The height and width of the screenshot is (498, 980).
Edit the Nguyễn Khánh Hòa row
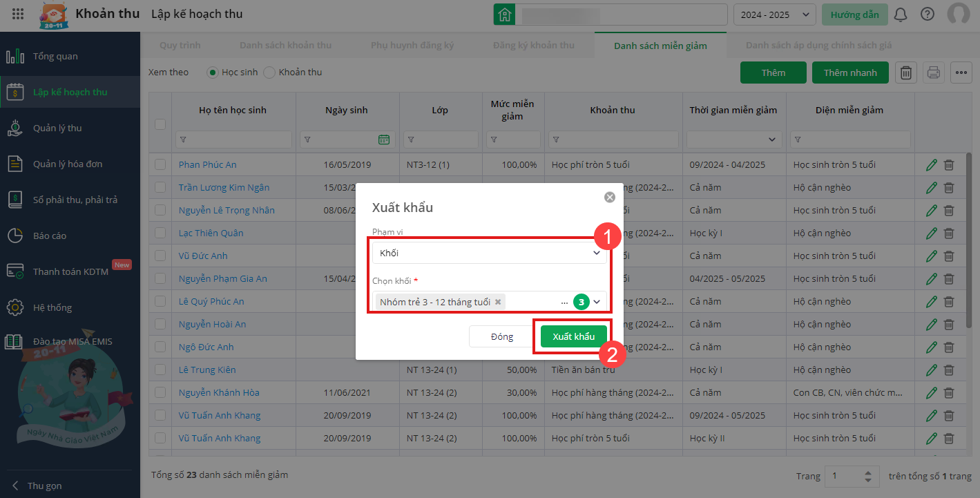(x=932, y=393)
